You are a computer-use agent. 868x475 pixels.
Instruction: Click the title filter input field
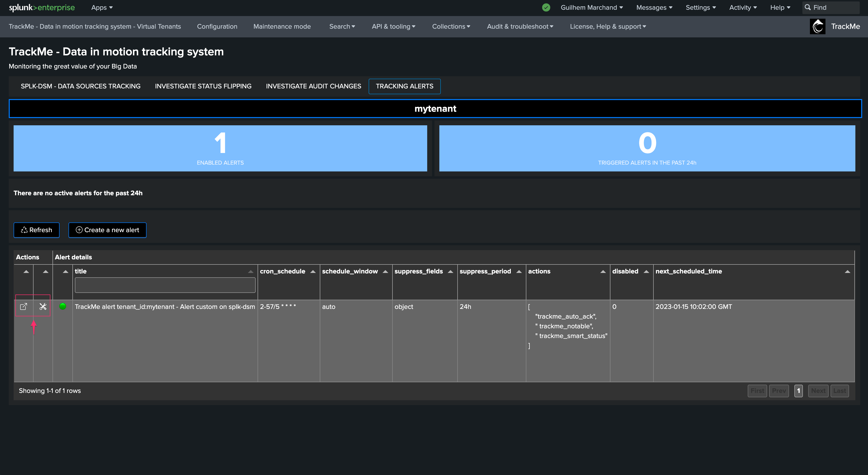pos(165,285)
